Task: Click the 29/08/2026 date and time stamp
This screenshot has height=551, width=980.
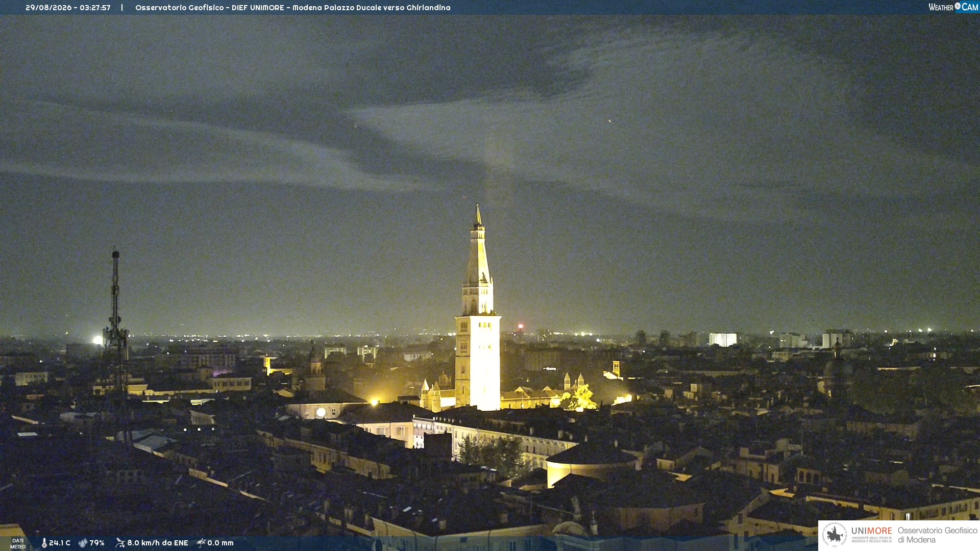Action: (68, 8)
